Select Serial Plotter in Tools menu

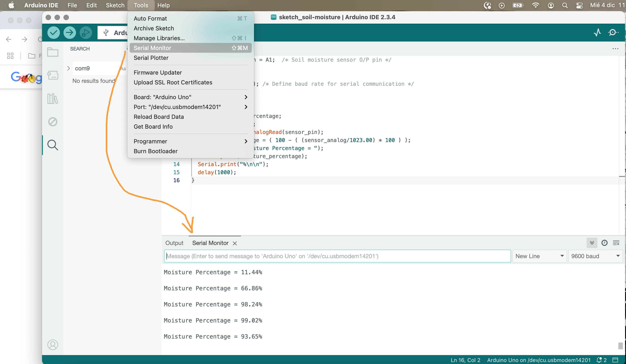coord(190,58)
